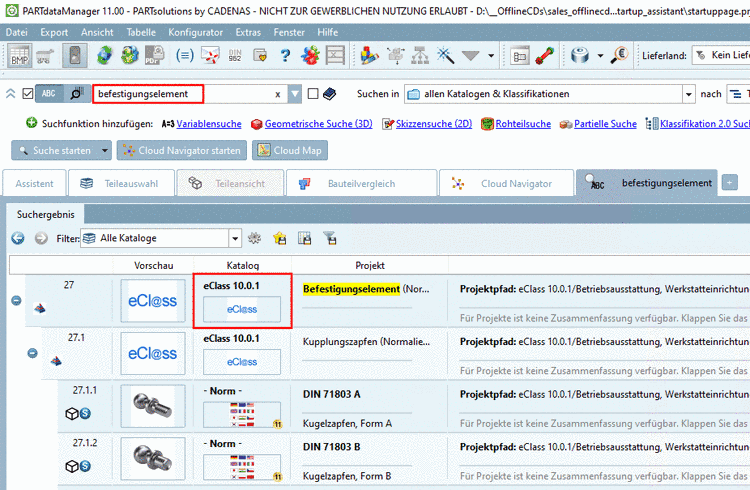Click the ball stud thumbnail for DIN 71803 B
750x490 pixels.
(x=153, y=458)
